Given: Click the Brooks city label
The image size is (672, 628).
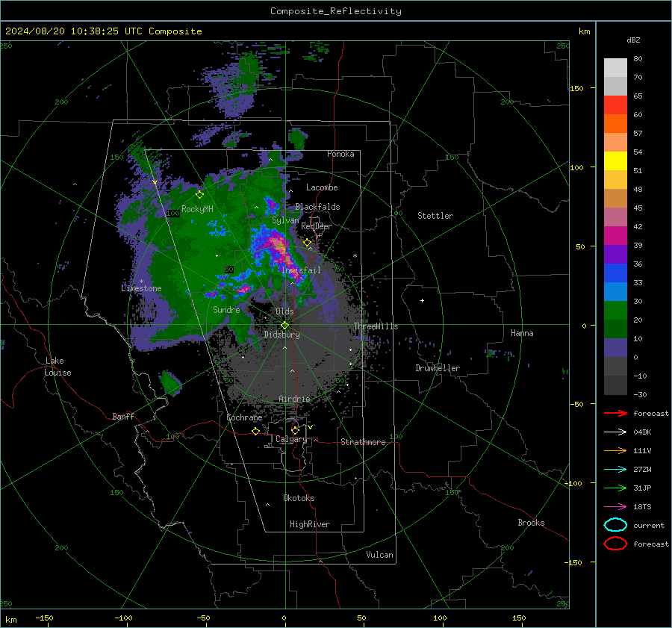Looking at the screenshot, I should [x=531, y=523].
